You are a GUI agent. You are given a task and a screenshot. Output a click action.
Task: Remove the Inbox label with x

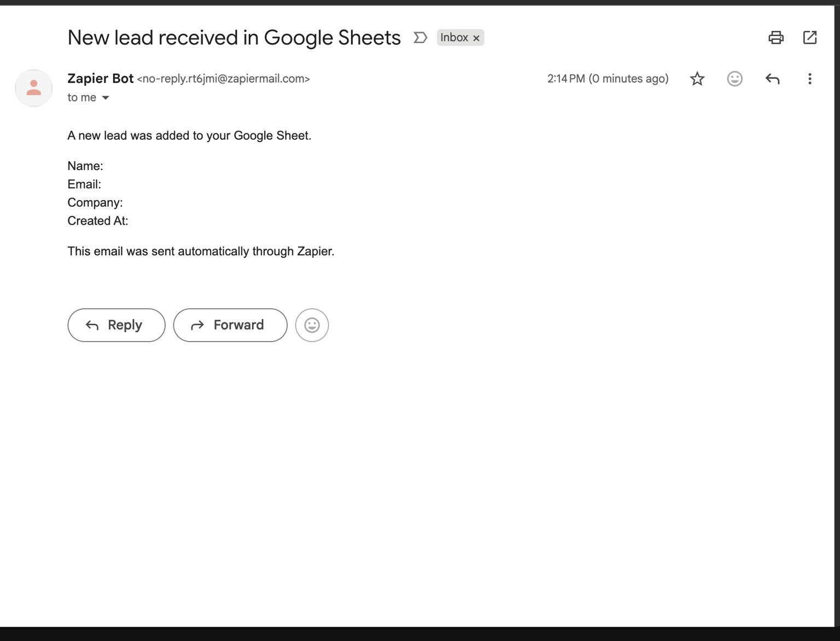point(476,38)
